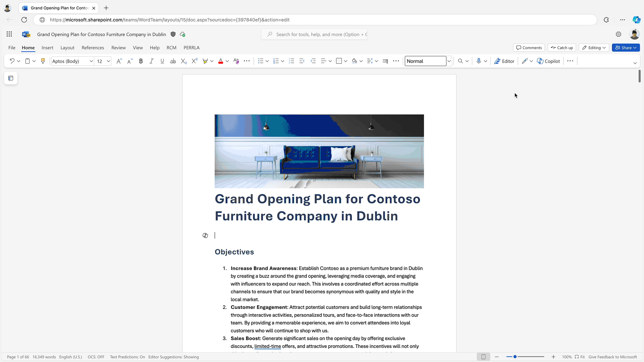This screenshot has width=644, height=362.
Task: Click the navigation pane icon at left
Action: [x=11, y=78]
